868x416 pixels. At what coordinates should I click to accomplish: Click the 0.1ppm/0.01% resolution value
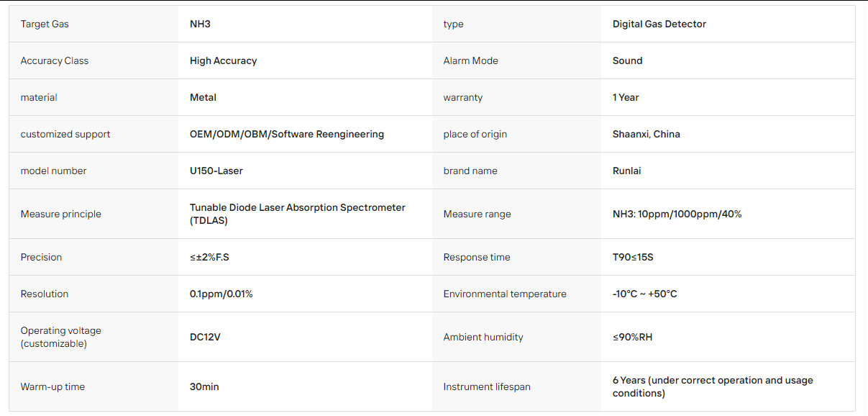pyautogui.click(x=221, y=294)
